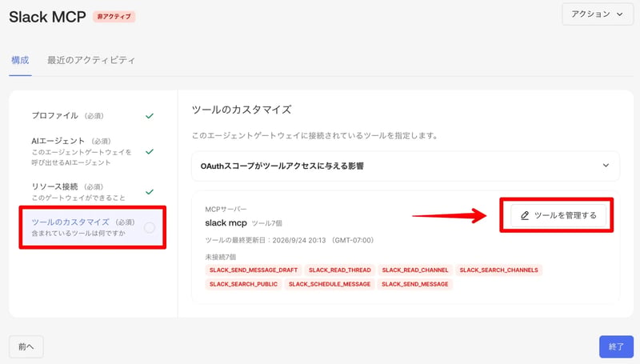Click the ツールのカスタマイズ section heading
This screenshot has height=364, width=640.
tap(242, 110)
